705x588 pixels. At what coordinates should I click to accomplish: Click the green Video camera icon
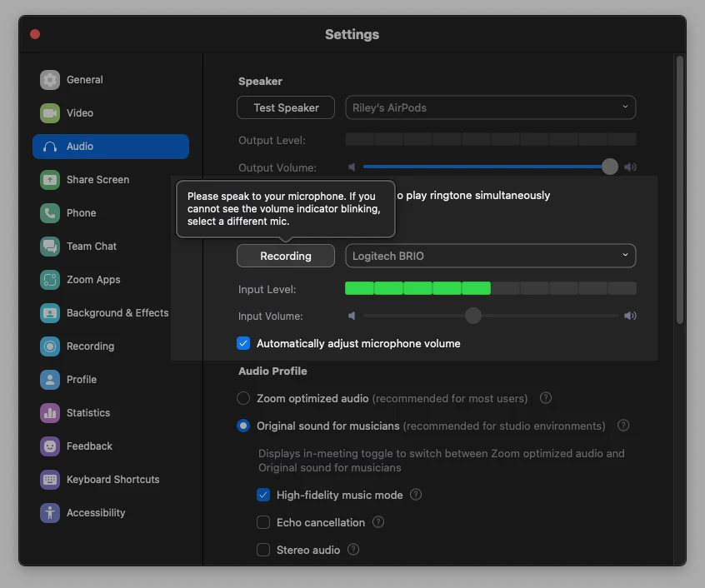(x=50, y=113)
